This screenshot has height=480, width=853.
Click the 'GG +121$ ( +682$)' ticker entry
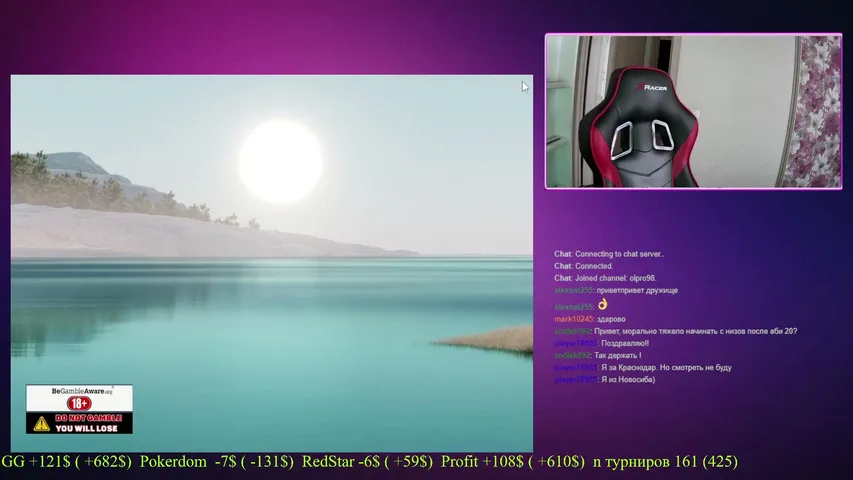click(x=66, y=461)
